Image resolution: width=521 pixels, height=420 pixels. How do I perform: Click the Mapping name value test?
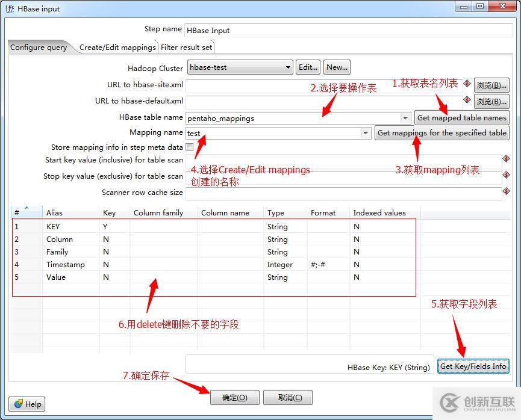194,134
